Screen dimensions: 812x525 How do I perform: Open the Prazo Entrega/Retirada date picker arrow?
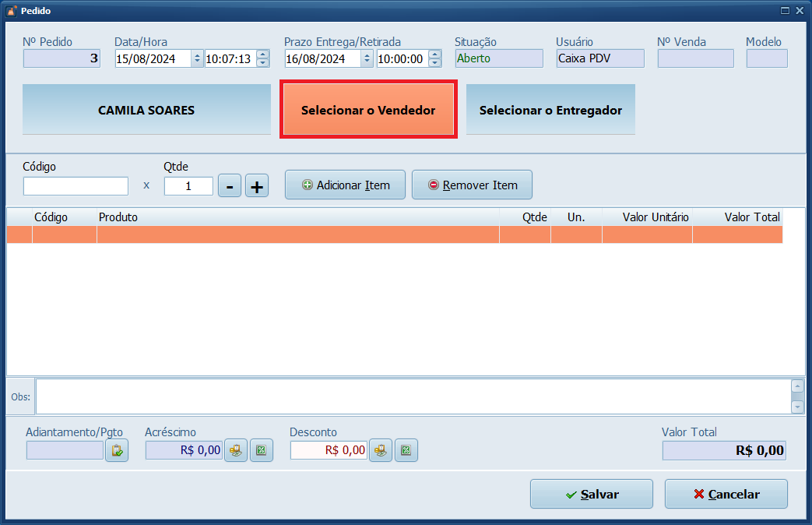coord(367,58)
